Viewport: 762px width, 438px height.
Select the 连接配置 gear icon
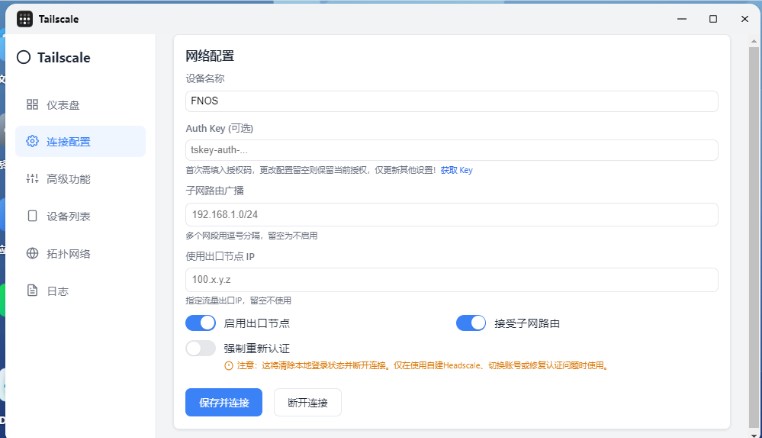click(x=32, y=141)
